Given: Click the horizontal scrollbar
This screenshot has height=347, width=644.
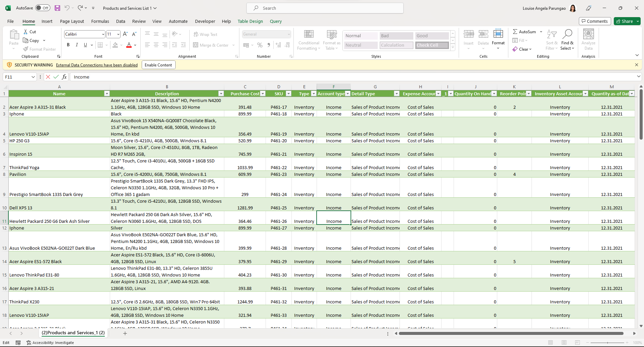Looking at the screenshot, I should click(x=511, y=333).
